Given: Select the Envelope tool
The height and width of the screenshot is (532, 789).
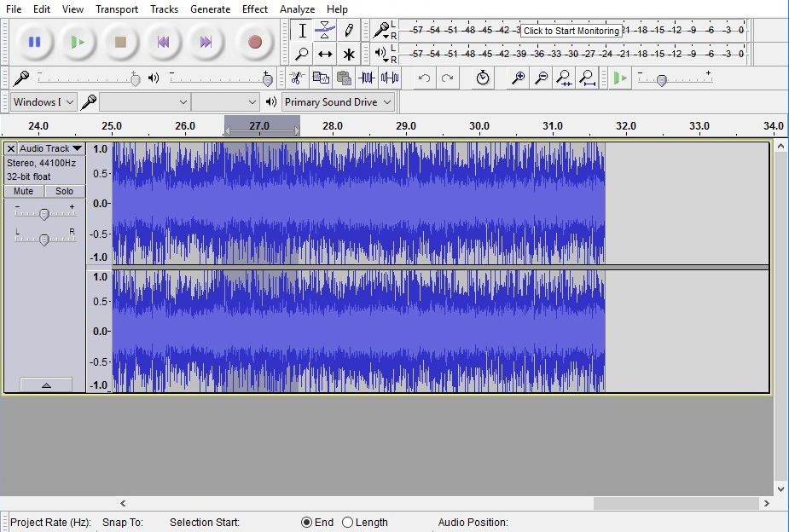Looking at the screenshot, I should [x=325, y=31].
